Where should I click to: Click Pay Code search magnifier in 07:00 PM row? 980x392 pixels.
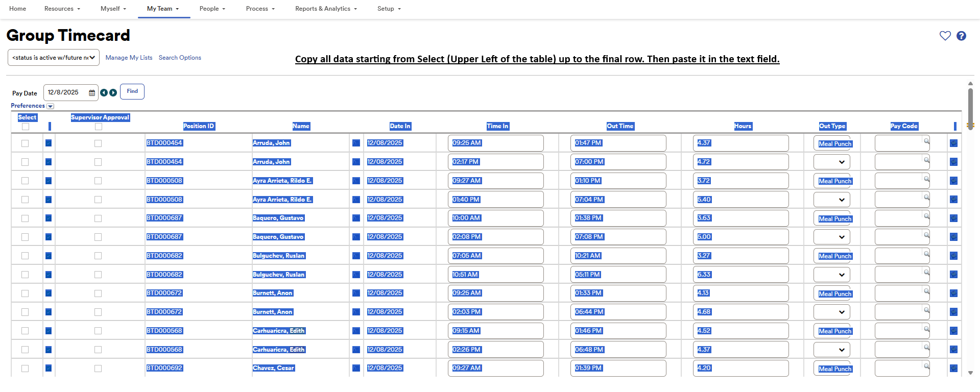tap(926, 160)
